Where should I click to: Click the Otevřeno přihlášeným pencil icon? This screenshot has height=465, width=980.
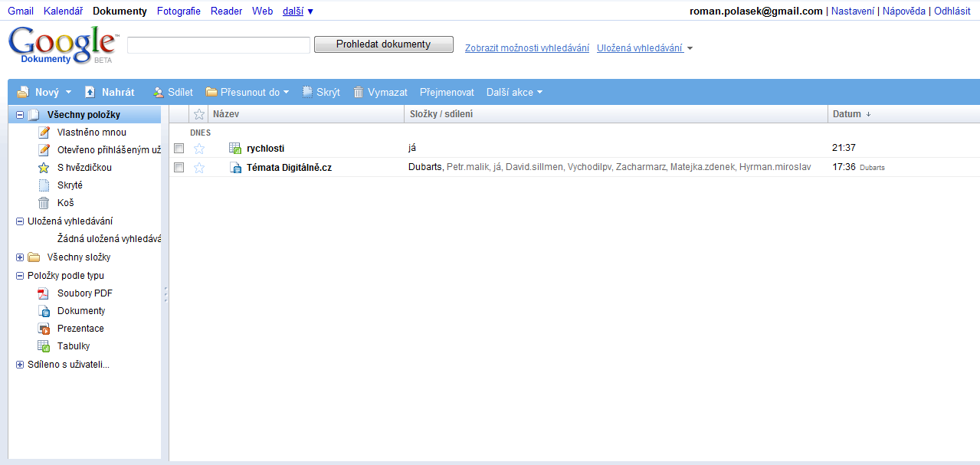44,150
